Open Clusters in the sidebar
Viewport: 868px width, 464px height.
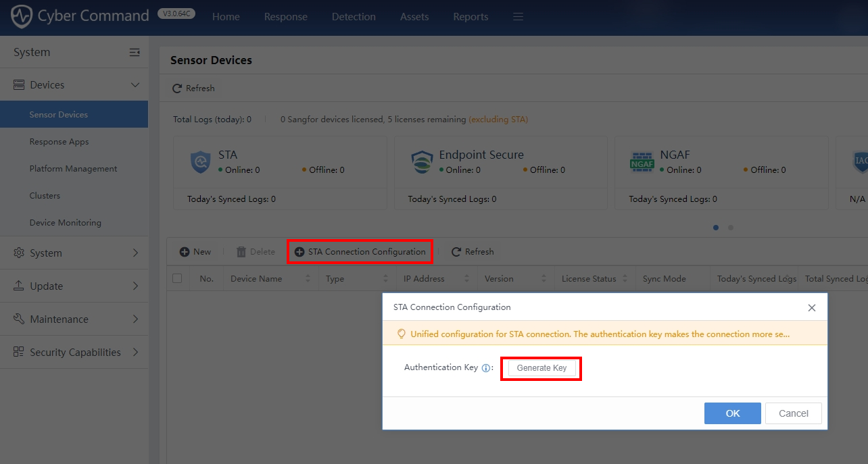pyautogui.click(x=74, y=196)
